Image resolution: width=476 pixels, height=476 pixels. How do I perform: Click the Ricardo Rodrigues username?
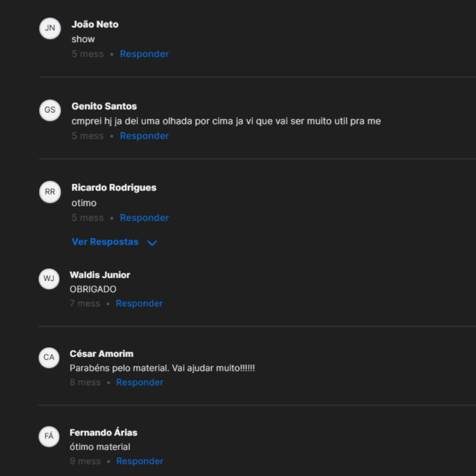114,188
